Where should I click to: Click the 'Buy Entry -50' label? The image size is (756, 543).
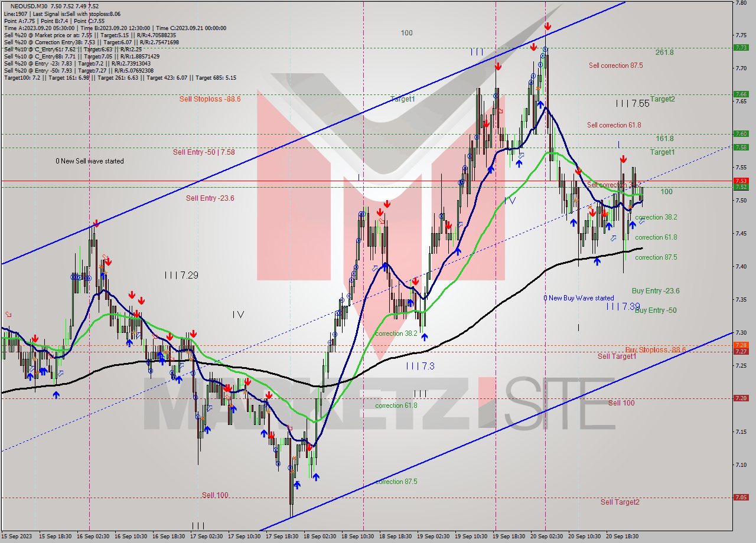point(656,310)
